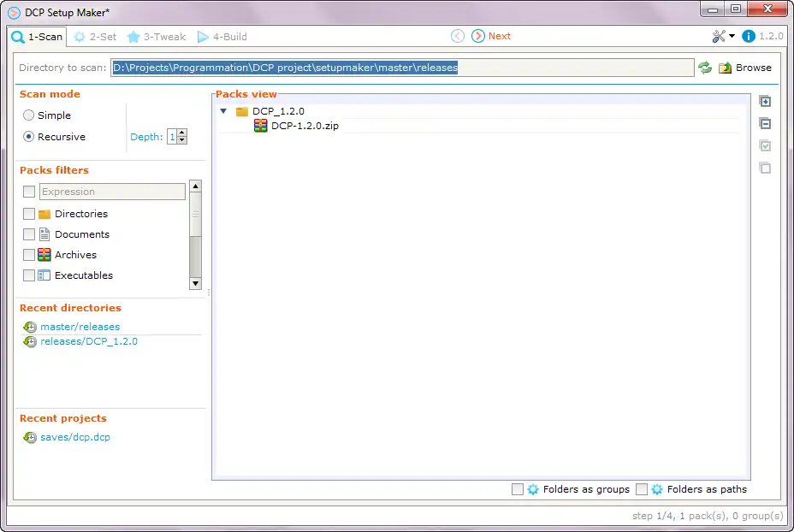Click the history icon beside master/releases

[30, 327]
